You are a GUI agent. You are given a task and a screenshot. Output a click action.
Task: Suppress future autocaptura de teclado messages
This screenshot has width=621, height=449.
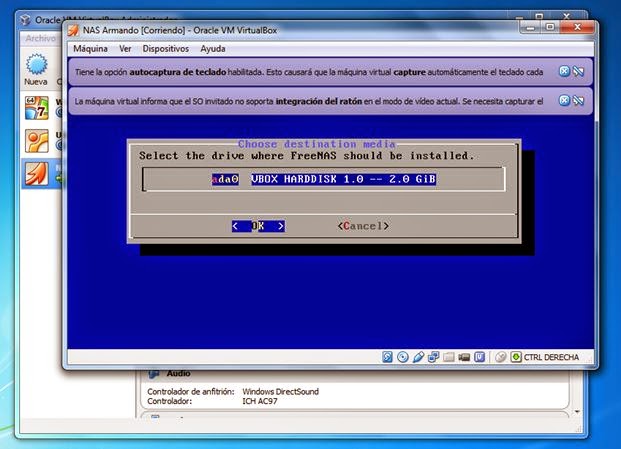[x=579, y=71]
